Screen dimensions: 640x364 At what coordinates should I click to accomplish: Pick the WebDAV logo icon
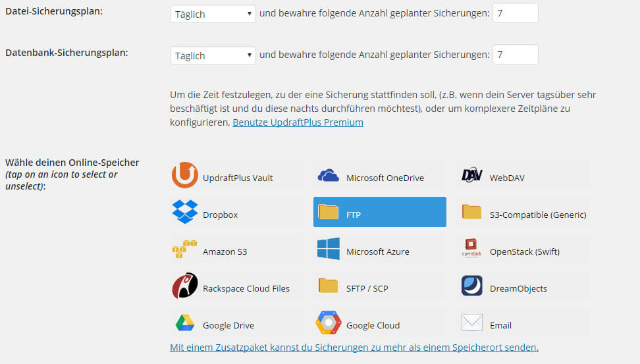pyautogui.click(x=472, y=175)
